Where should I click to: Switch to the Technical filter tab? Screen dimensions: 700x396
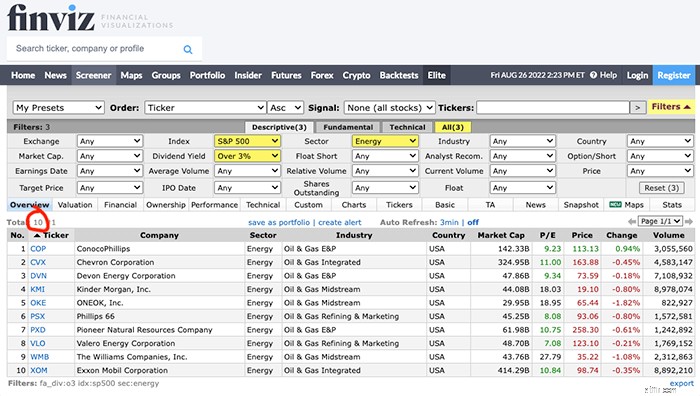click(407, 127)
